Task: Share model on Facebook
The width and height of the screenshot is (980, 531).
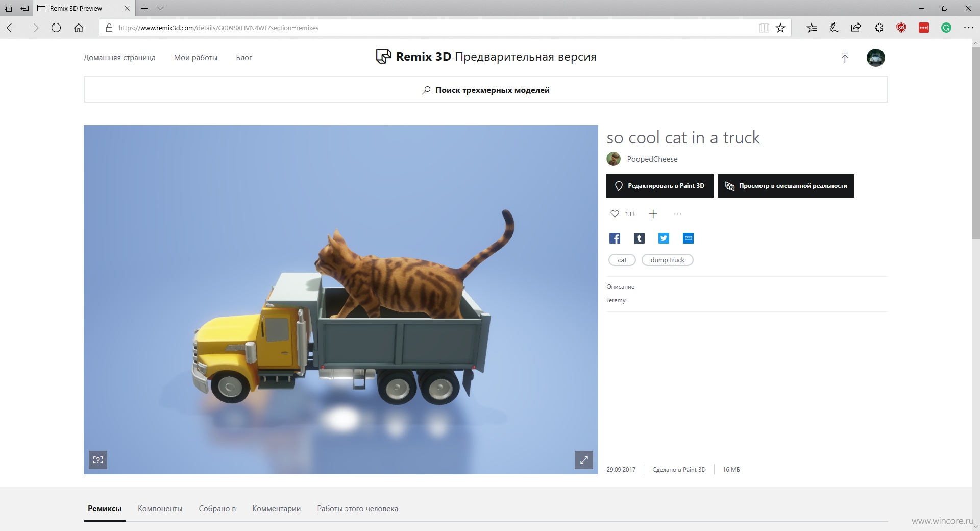Action: (615, 238)
